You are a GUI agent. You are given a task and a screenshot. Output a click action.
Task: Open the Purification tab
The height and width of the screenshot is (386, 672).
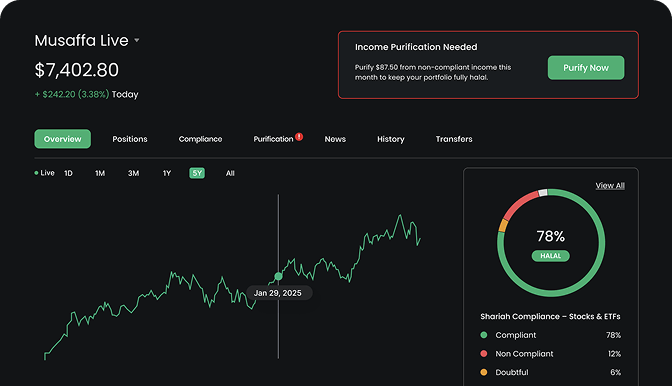pyautogui.click(x=273, y=139)
